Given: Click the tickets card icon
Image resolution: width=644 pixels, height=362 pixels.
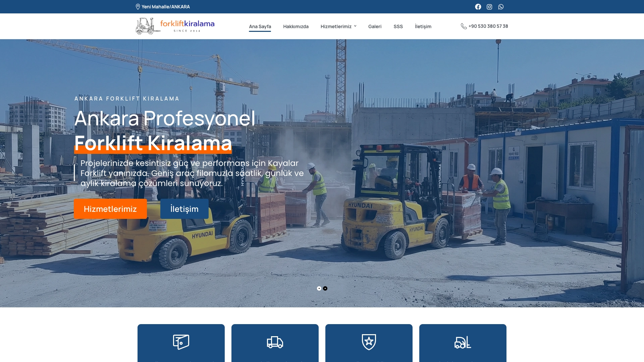Looking at the screenshot, I should point(181,342).
